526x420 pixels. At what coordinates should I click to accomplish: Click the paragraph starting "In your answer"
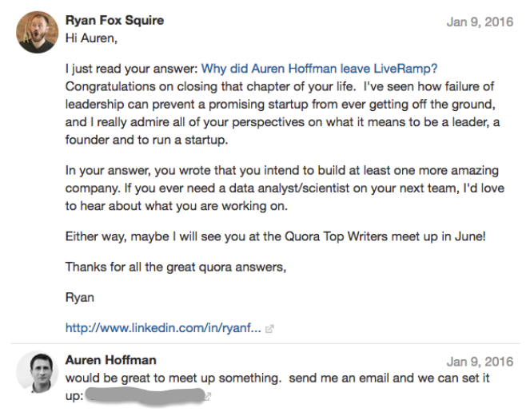click(x=280, y=188)
